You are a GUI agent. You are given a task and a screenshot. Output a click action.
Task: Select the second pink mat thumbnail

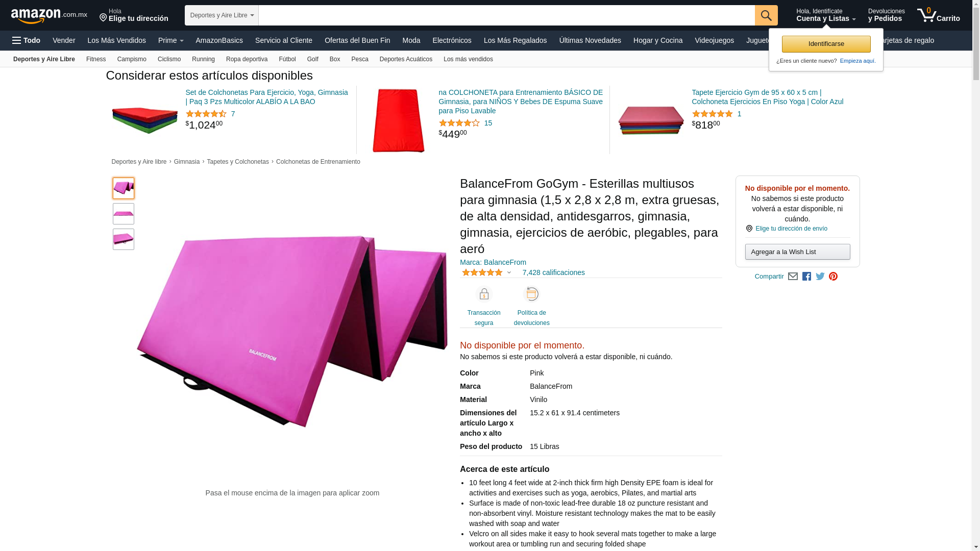(124, 214)
